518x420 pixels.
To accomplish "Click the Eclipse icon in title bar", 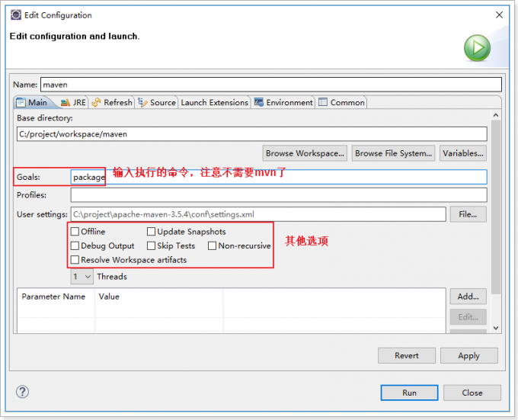I will pos(15,15).
